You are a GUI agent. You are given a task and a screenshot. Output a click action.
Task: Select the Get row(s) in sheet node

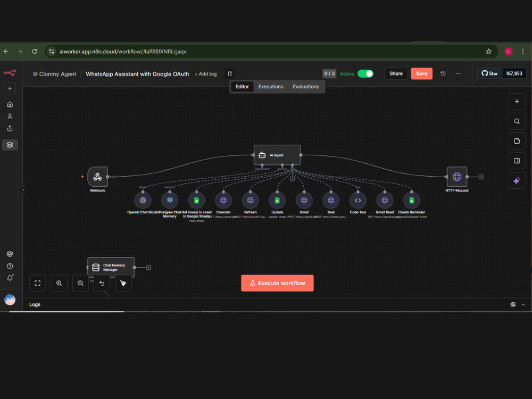point(196,201)
